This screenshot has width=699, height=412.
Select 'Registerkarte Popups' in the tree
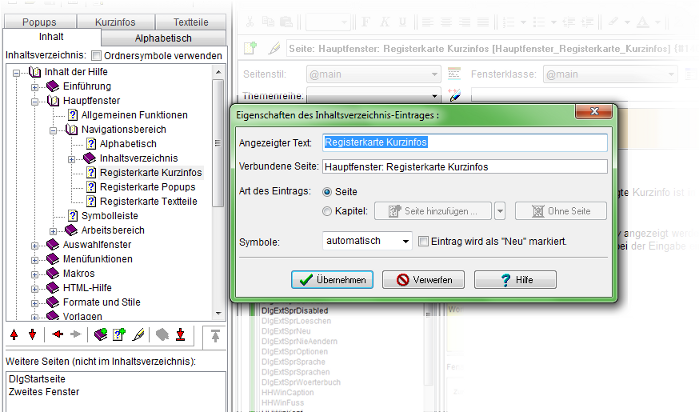click(147, 187)
